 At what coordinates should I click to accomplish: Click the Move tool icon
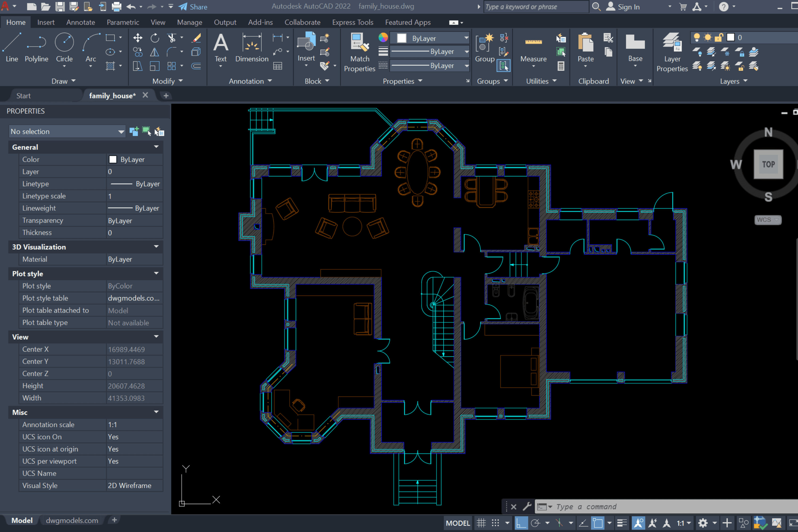[x=138, y=38]
